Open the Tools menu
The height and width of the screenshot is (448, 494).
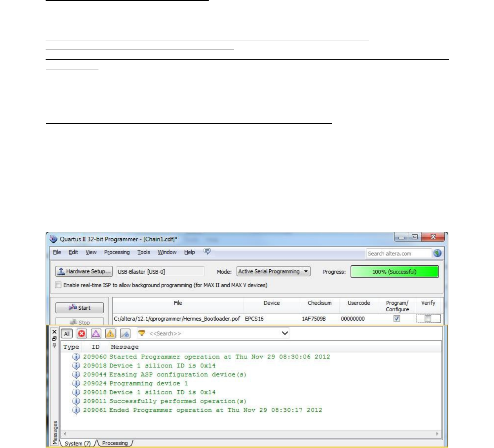[144, 252]
